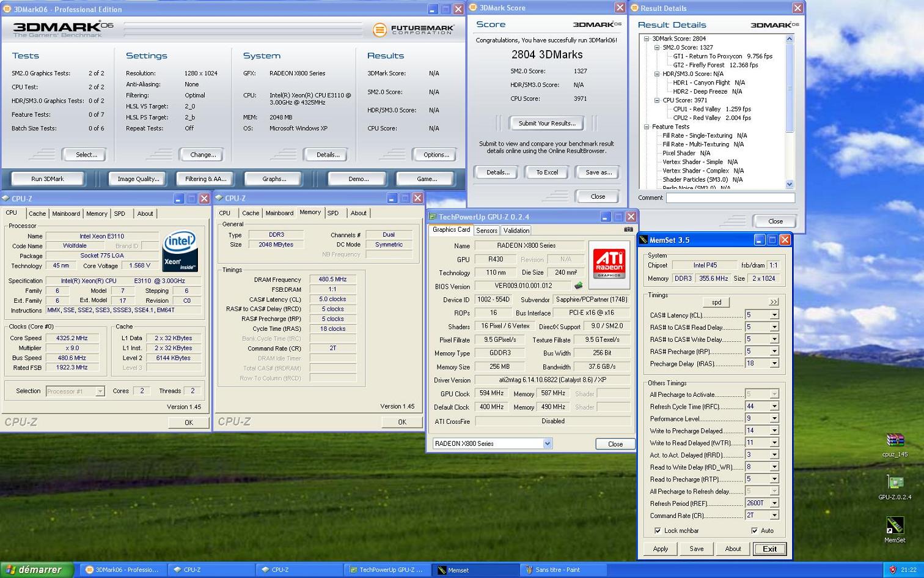Open the About tab in right CPU-Z window
Screen dimensions: 924x578
pos(359,213)
